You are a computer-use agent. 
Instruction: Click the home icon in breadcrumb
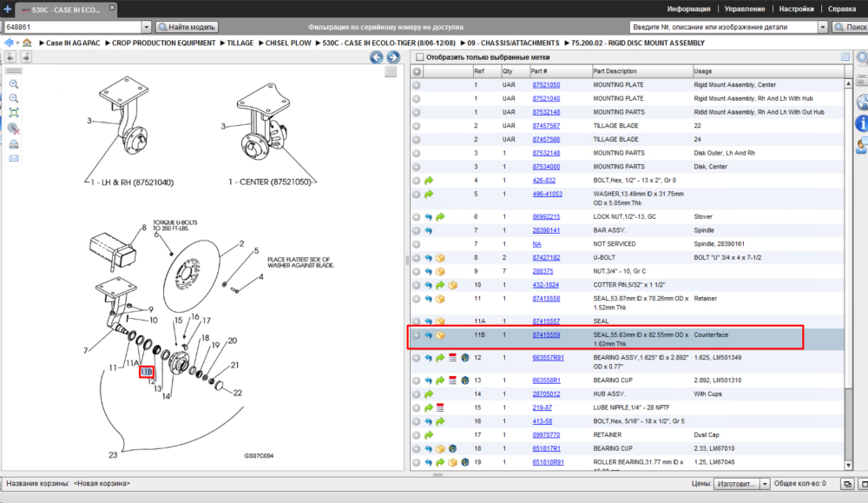[27, 43]
